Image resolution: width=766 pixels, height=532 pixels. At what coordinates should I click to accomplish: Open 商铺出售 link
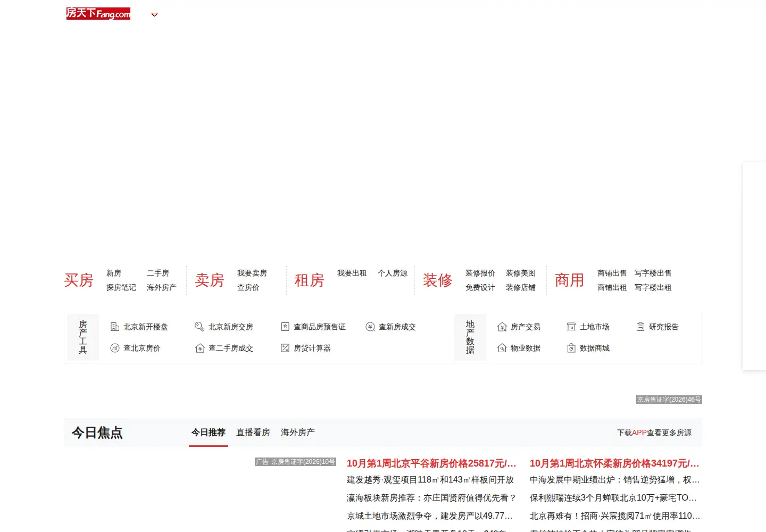tap(612, 273)
